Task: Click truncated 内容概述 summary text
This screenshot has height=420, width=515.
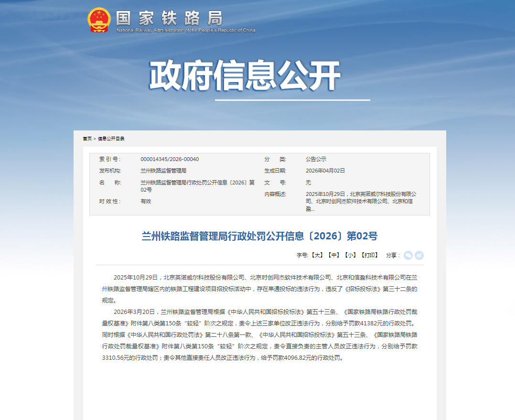Action: 361,201
